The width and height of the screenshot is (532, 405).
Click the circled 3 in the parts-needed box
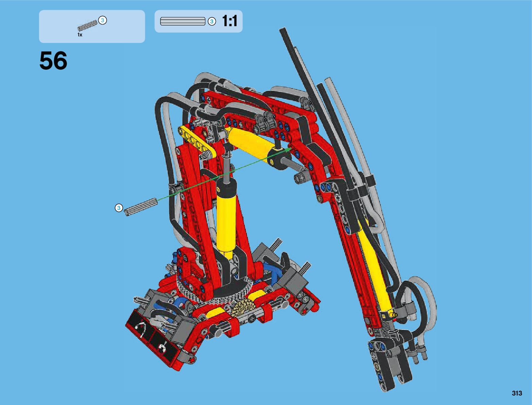tap(102, 20)
